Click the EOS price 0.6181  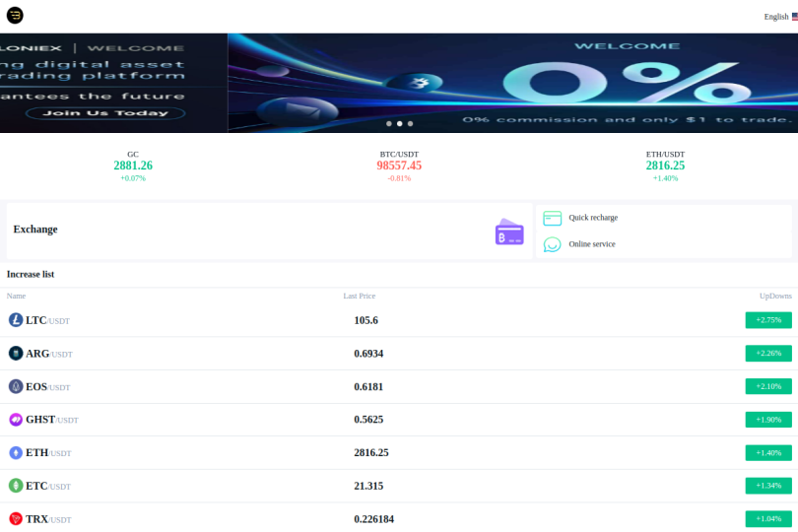[368, 386]
